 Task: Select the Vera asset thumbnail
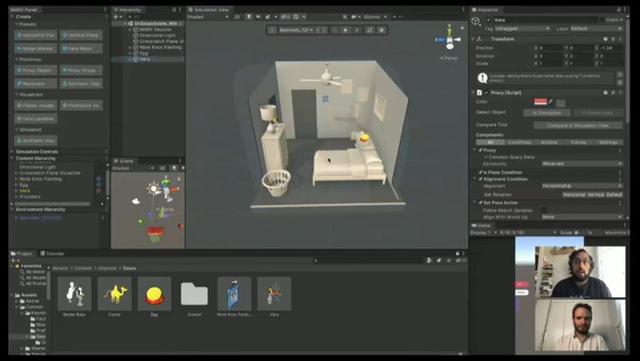tap(274, 294)
